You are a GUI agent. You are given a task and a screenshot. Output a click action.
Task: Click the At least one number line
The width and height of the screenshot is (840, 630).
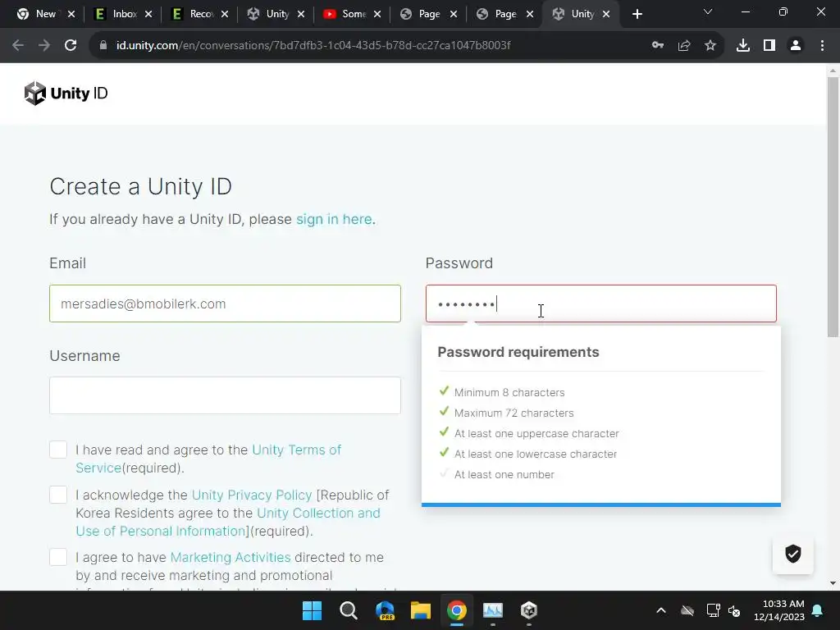pyautogui.click(x=504, y=474)
